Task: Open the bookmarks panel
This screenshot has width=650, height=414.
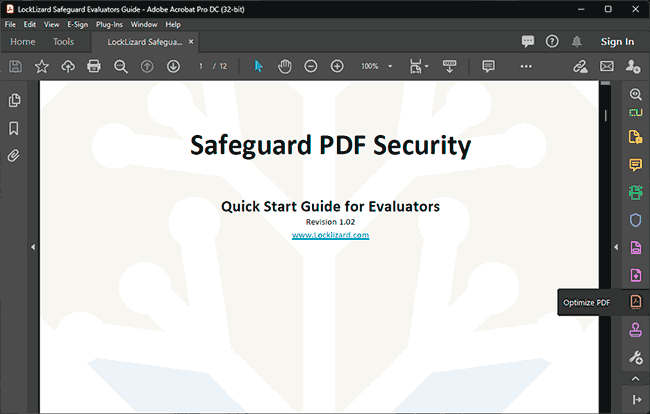Action: pyautogui.click(x=14, y=128)
